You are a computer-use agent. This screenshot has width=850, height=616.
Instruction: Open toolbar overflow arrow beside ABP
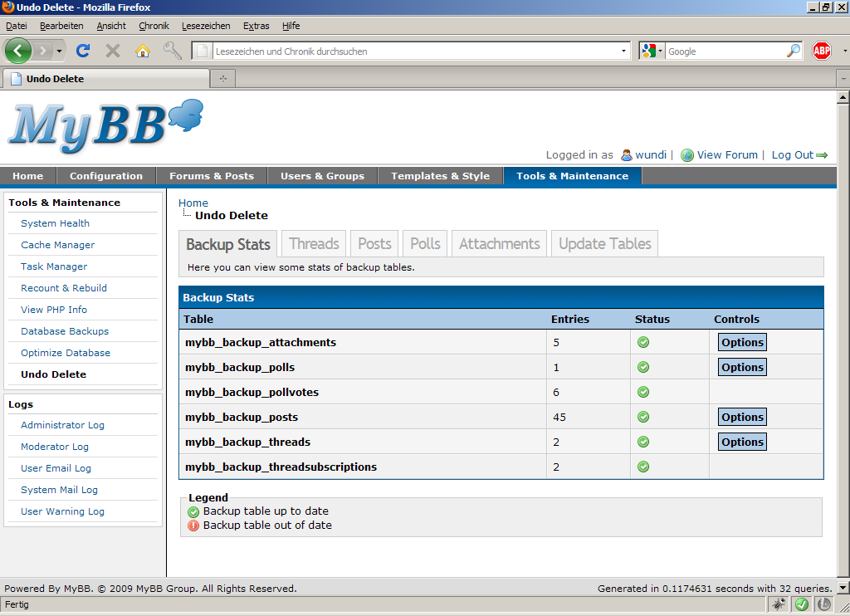click(844, 51)
